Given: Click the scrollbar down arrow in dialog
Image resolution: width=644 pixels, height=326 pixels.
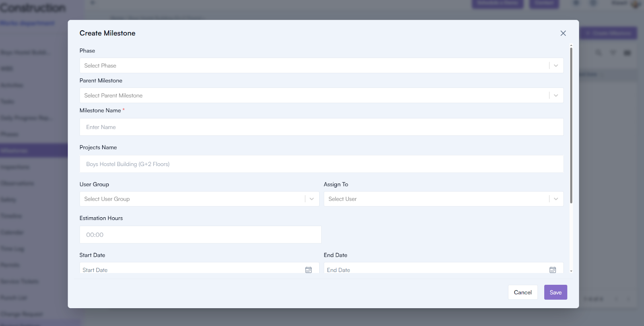Looking at the screenshot, I should [571, 271].
